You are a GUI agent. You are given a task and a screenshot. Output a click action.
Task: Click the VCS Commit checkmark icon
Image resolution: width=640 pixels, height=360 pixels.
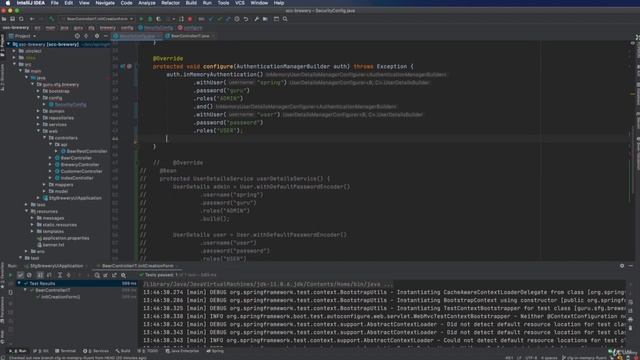coord(220,19)
